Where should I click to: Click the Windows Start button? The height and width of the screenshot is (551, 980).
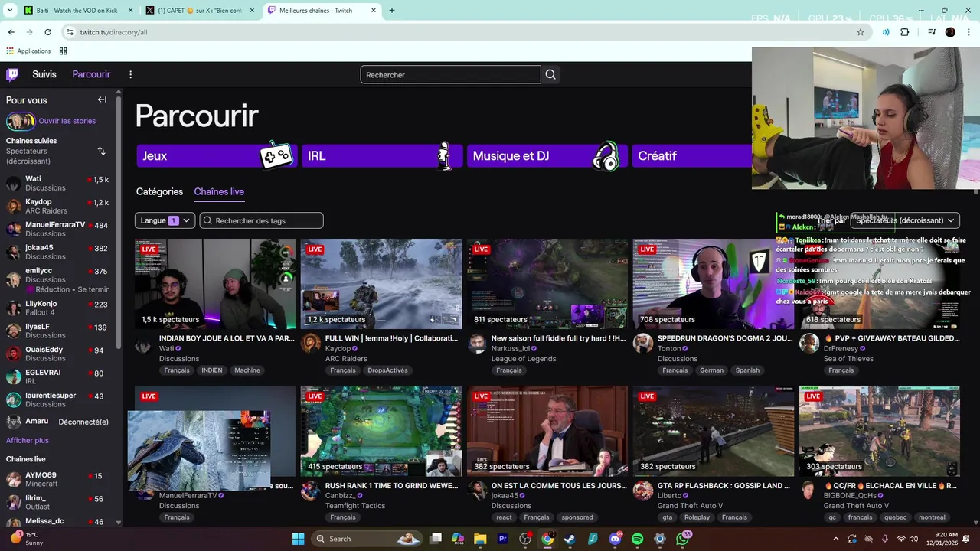tap(298, 539)
